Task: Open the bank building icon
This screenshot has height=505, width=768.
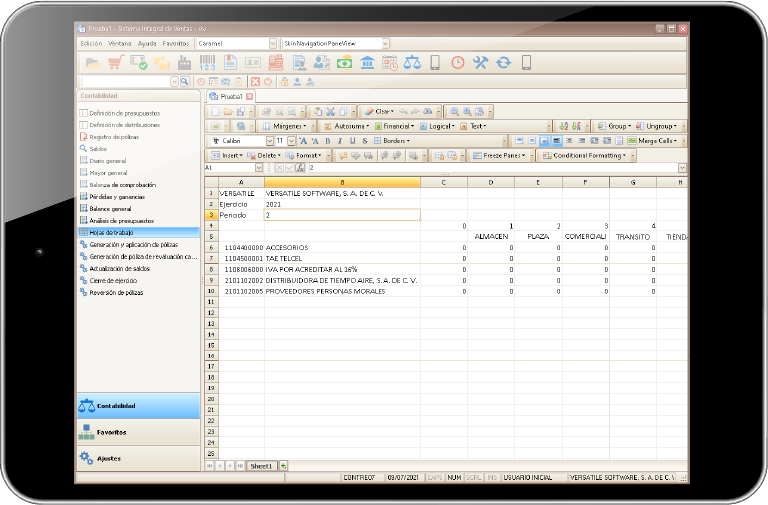Action: [x=367, y=63]
